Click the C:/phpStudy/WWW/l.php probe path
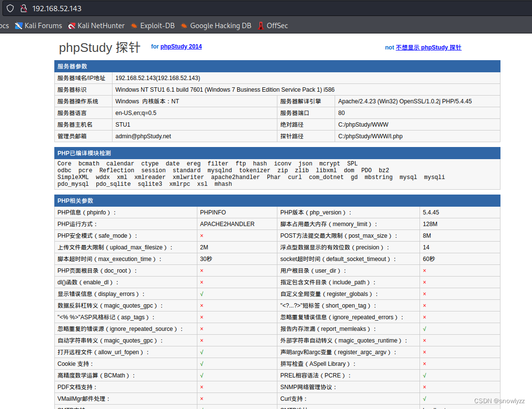The height and width of the screenshot is (409, 532). coord(370,136)
